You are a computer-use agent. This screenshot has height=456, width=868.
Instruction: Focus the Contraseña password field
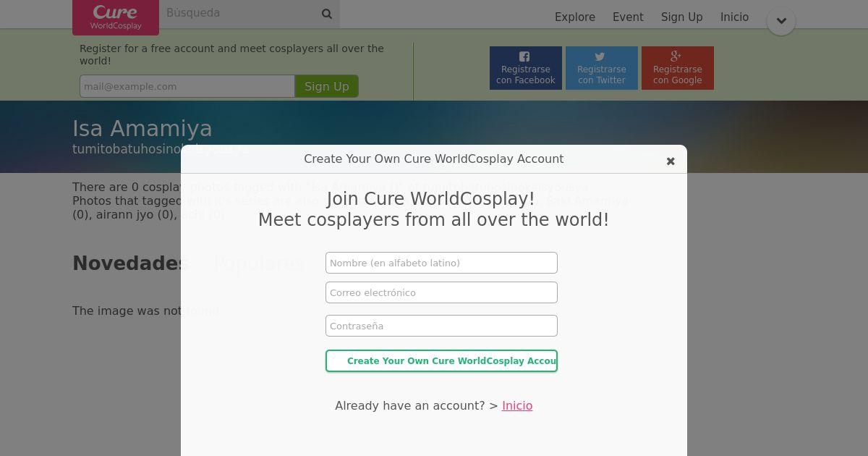(441, 326)
